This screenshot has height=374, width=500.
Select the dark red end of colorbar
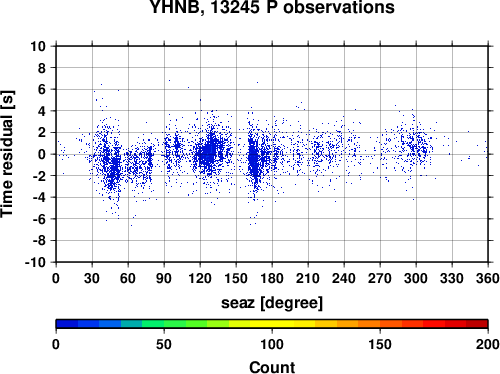[x=477, y=324]
